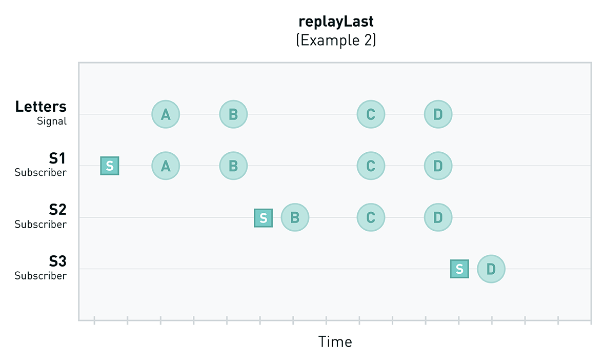Select the C marble on S1 subscriber row
Viewport: 605px width, 364px height.
click(x=371, y=166)
